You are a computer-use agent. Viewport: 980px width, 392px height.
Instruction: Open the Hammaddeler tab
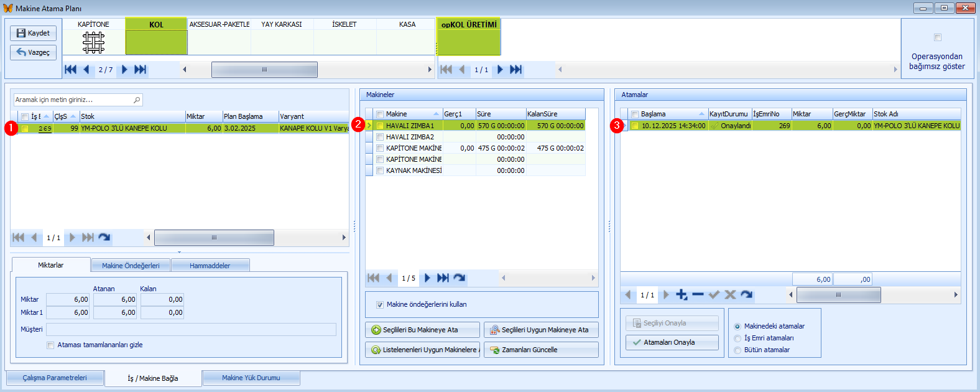[x=210, y=266]
